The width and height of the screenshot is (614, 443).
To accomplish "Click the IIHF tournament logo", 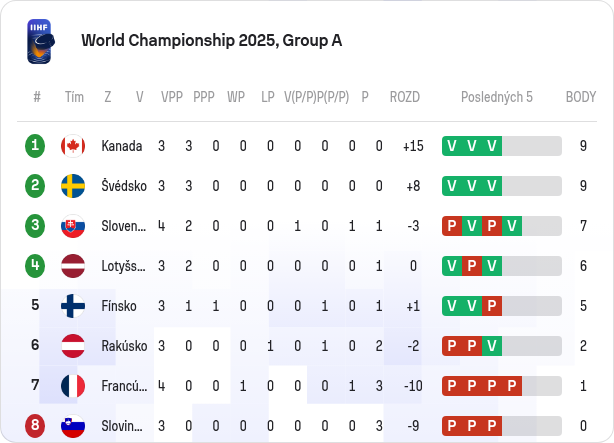I will pyautogui.click(x=41, y=42).
